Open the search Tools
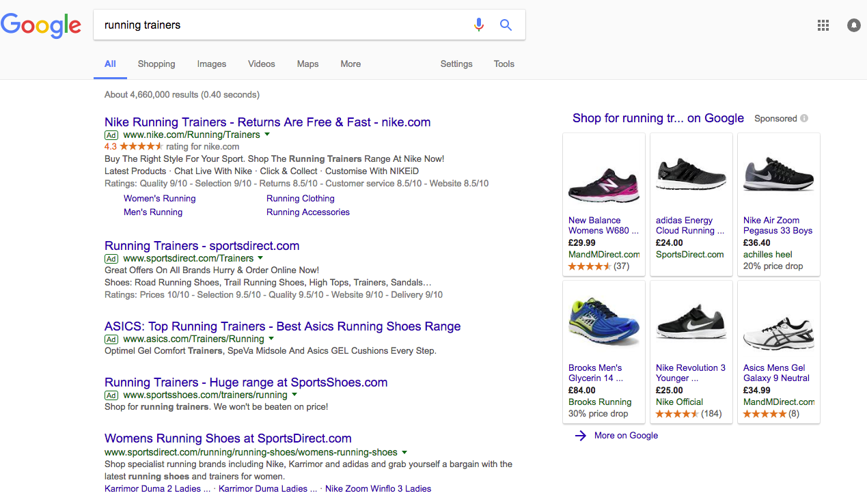This screenshot has height=504, width=867. [504, 64]
